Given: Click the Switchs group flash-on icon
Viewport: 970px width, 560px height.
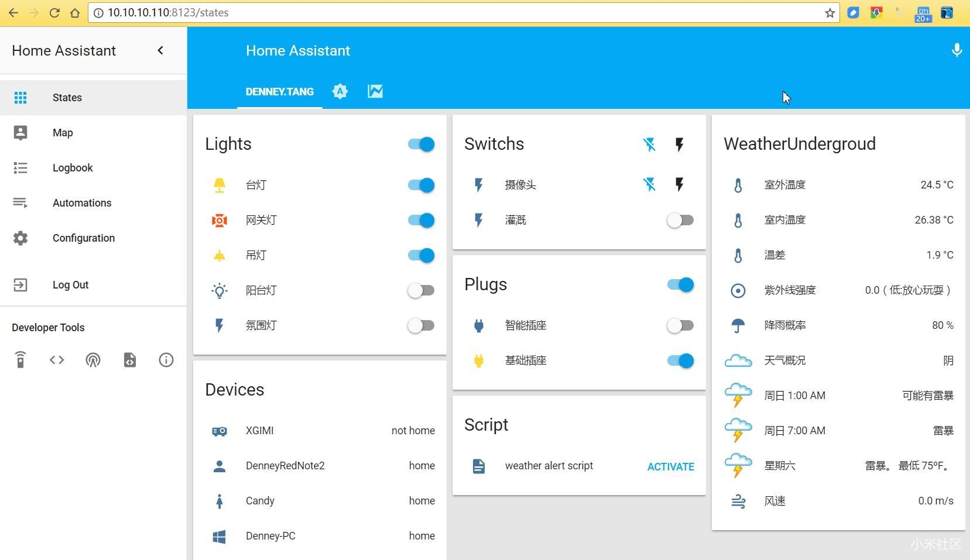Looking at the screenshot, I should pyautogui.click(x=679, y=145).
